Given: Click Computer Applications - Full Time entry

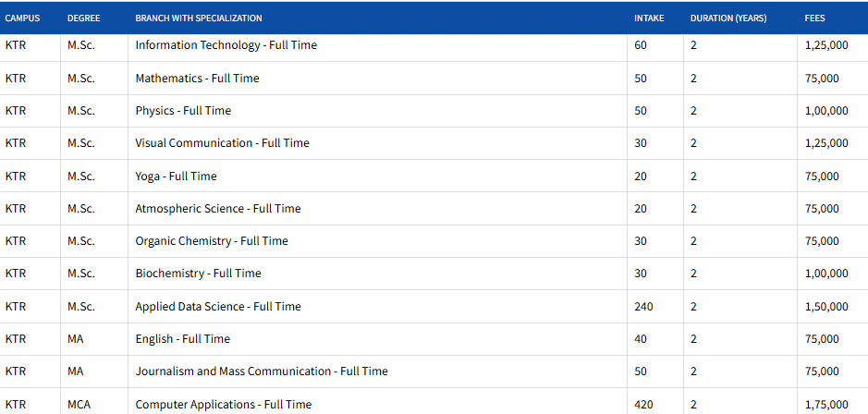Looking at the screenshot, I should (223, 405).
